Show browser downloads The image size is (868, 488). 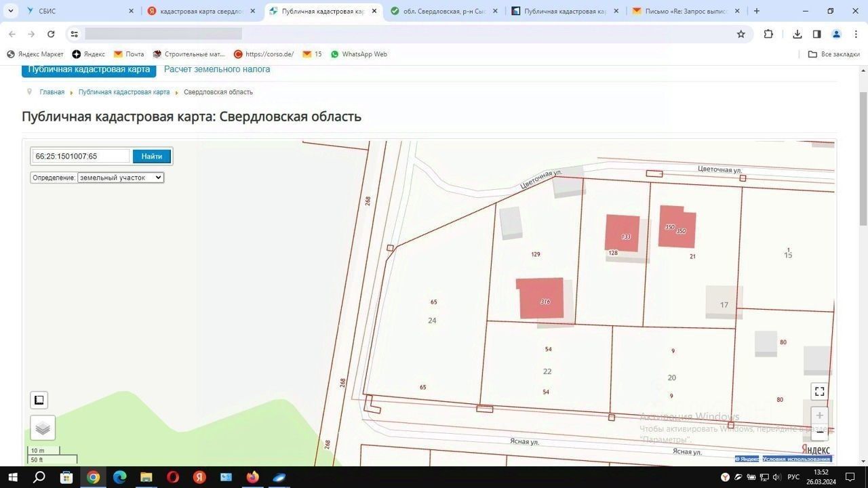tap(797, 34)
